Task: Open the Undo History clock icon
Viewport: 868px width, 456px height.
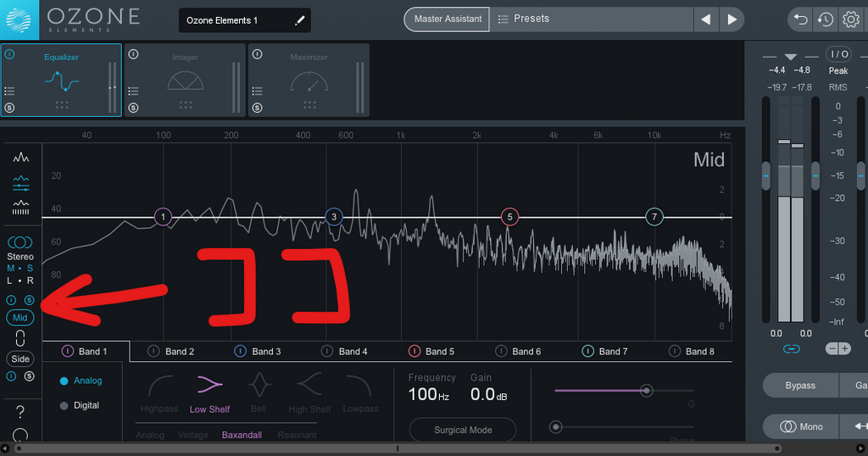Action: click(826, 19)
